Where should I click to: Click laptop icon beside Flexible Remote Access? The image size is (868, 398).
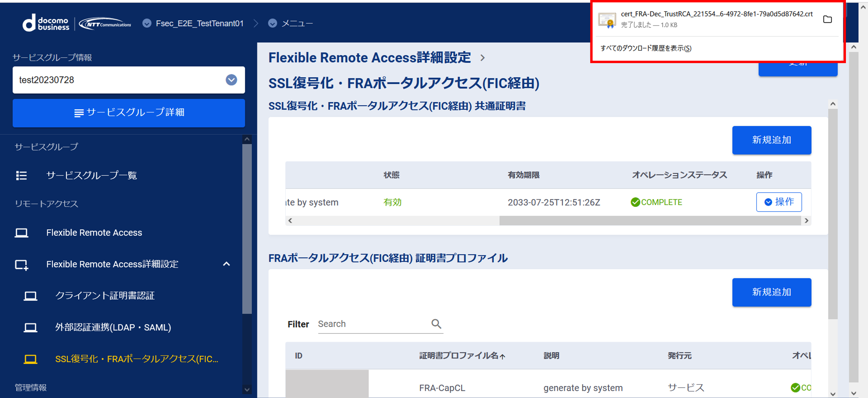21,233
